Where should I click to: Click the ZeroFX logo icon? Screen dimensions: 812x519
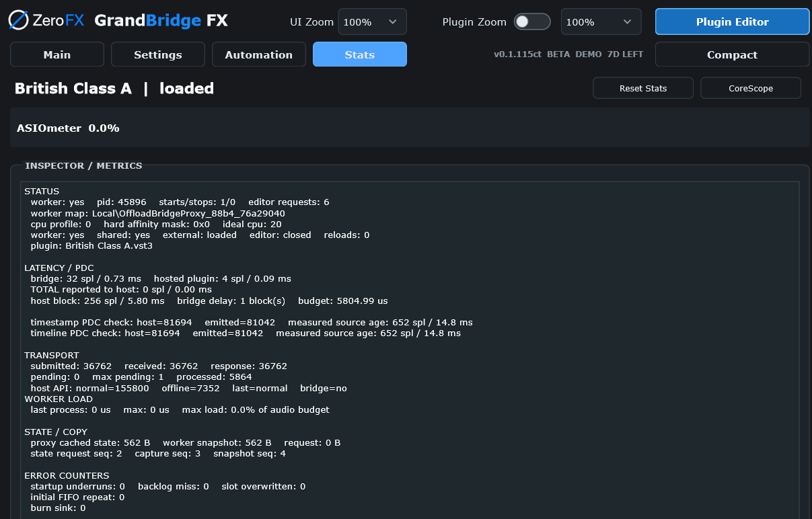(x=19, y=20)
